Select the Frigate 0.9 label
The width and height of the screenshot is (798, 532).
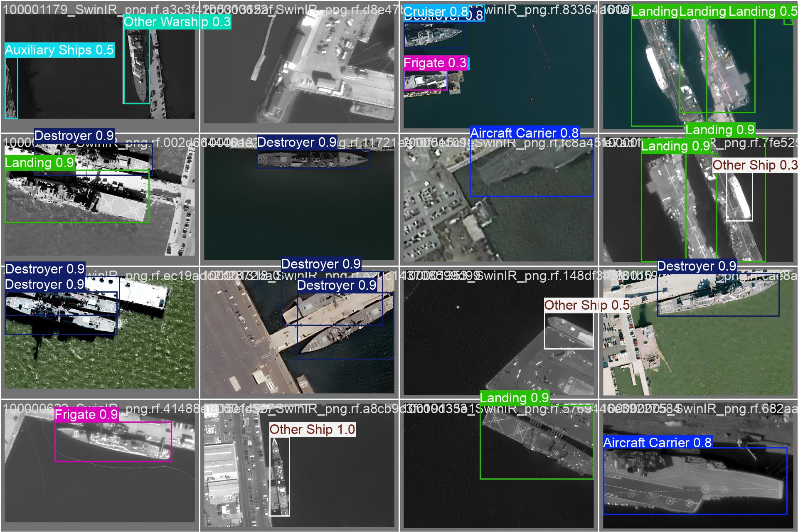click(86, 415)
